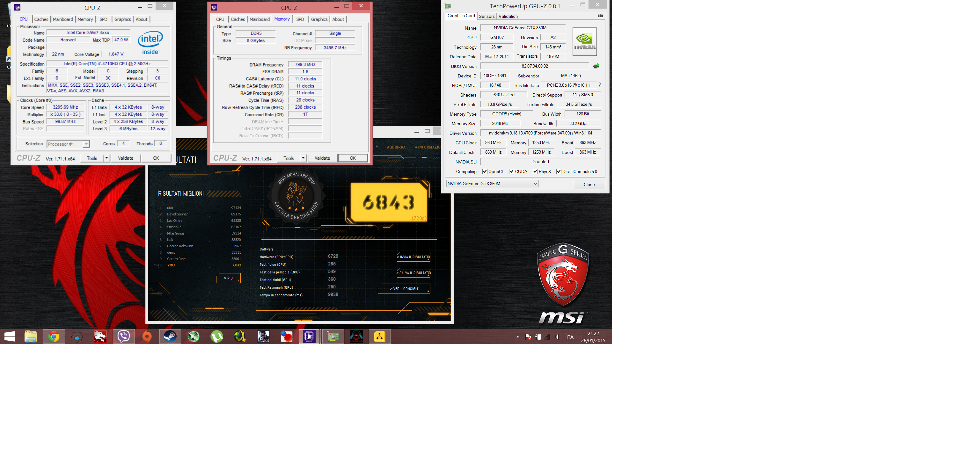The width and height of the screenshot is (980, 471).
Task: Click the Action Center flag tray icon
Action: coord(528,337)
